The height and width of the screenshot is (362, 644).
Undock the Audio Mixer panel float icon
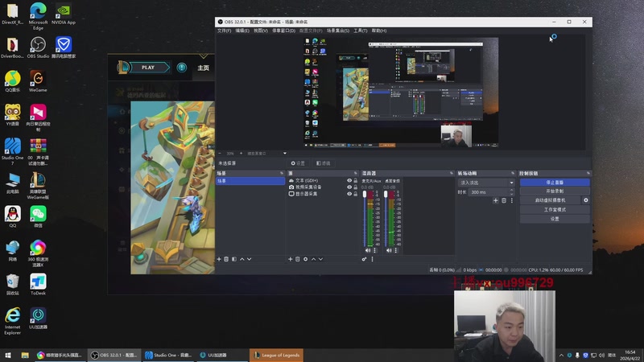click(x=452, y=174)
